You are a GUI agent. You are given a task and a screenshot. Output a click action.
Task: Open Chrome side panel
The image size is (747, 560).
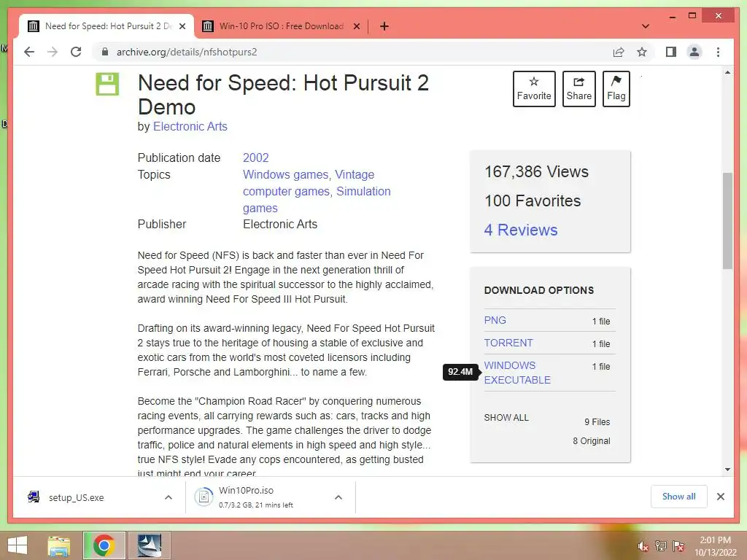671,52
